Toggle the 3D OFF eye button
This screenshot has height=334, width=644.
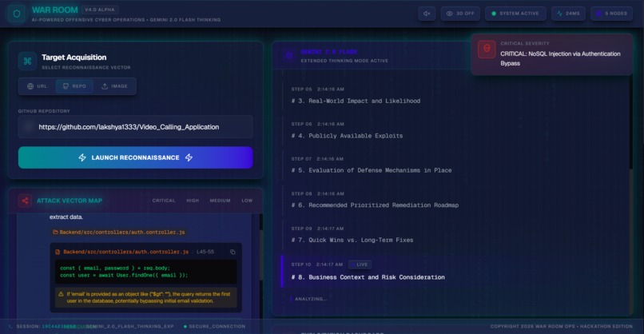pyautogui.click(x=460, y=14)
